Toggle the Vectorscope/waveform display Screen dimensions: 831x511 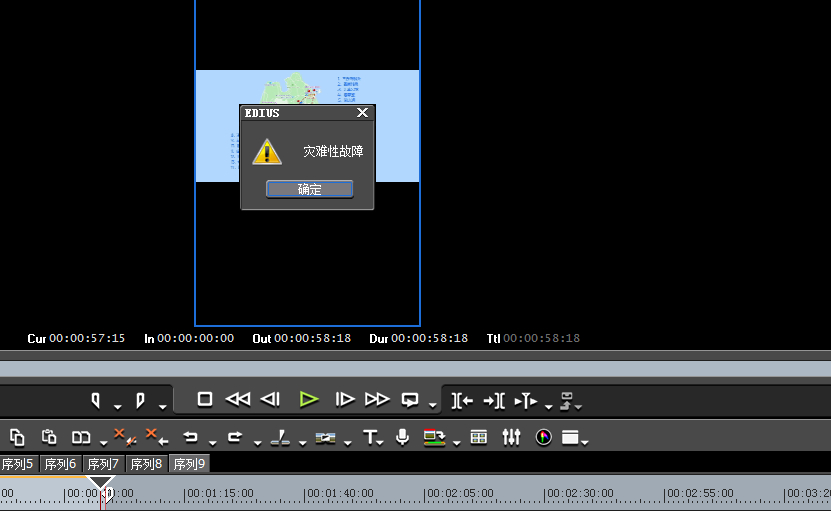(x=543, y=437)
